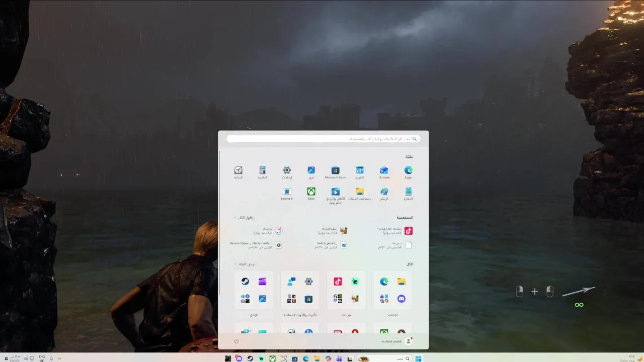Click the taskbar search box
The width and height of the screenshot is (644, 362).
point(384,358)
